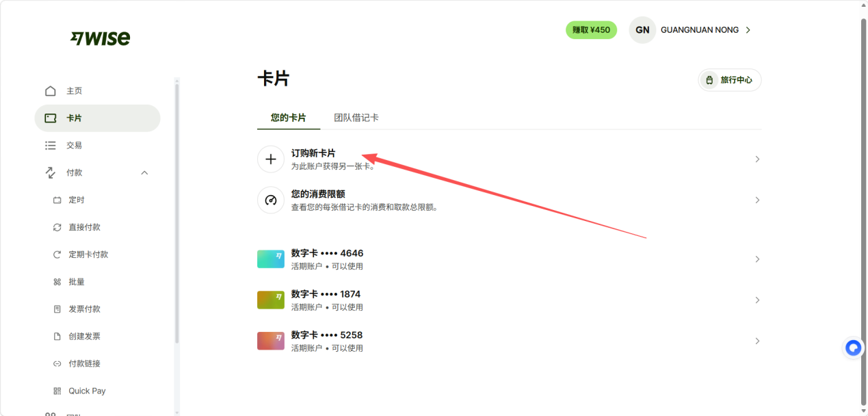Select the 卡片 card icon in sidebar

tap(51, 118)
